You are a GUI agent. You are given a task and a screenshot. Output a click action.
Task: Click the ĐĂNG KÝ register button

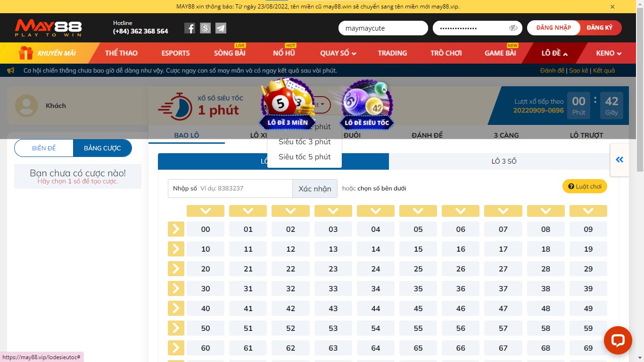pyautogui.click(x=600, y=28)
